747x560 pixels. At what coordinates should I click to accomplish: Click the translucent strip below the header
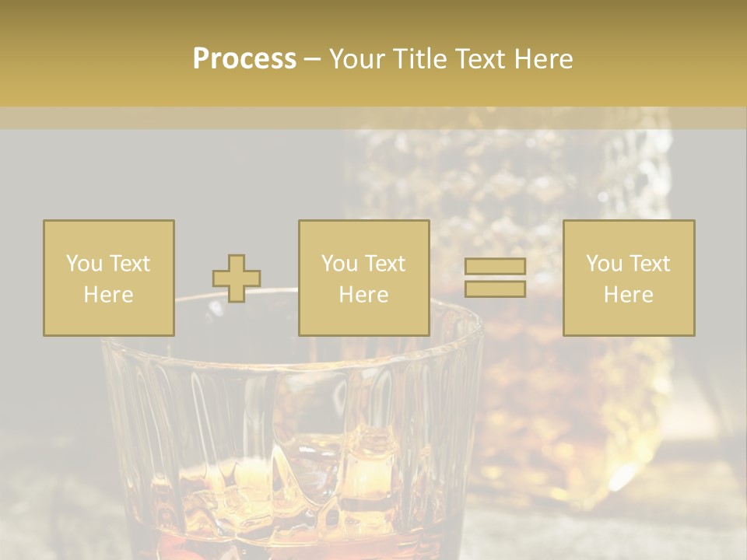(373, 118)
